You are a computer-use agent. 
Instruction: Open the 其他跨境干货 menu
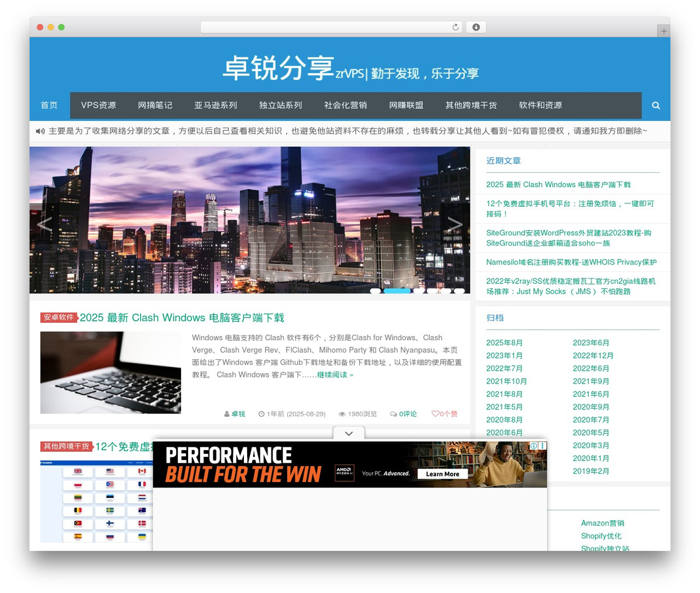(471, 106)
